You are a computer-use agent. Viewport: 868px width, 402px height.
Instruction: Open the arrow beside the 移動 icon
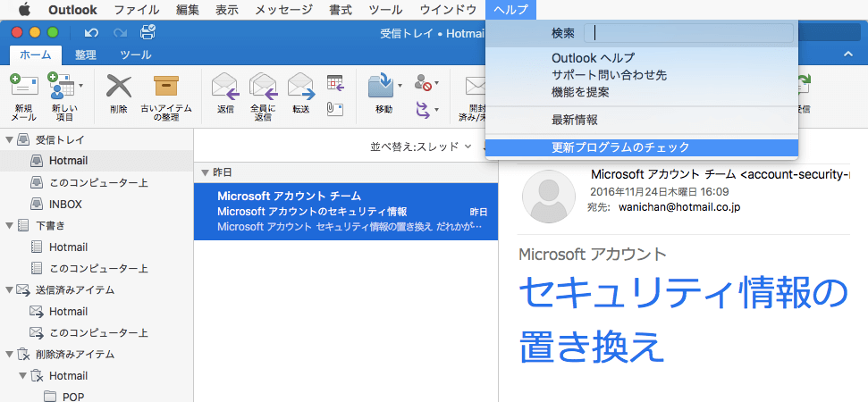pos(400,86)
